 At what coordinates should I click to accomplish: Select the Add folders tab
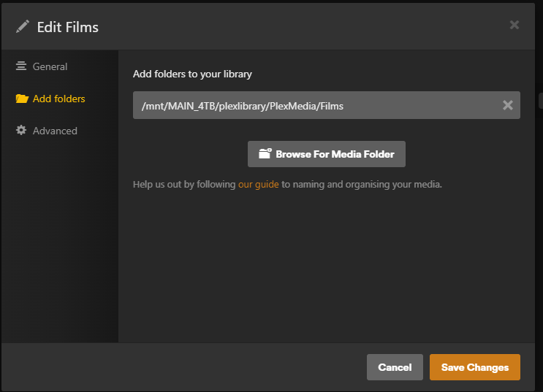[x=58, y=99]
